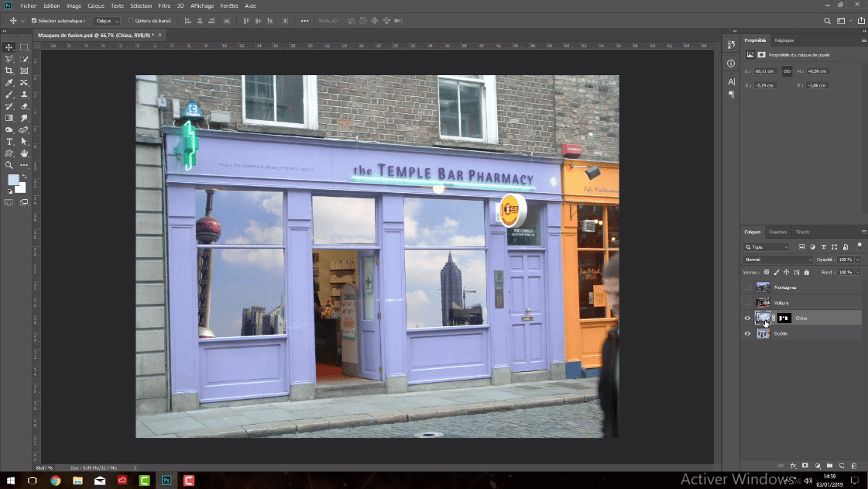868x489 pixels.
Task: Toggle the Sélection automatique checkbox
Action: pyautogui.click(x=34, y=20)
